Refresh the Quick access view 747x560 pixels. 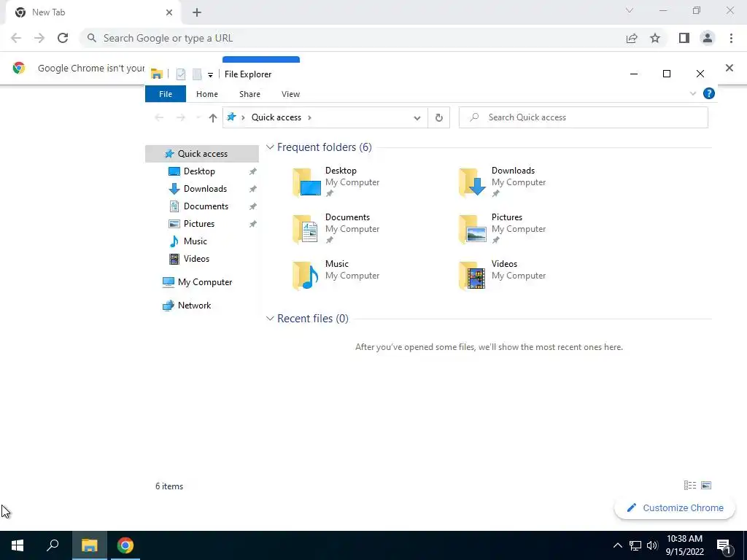[438, 117]
